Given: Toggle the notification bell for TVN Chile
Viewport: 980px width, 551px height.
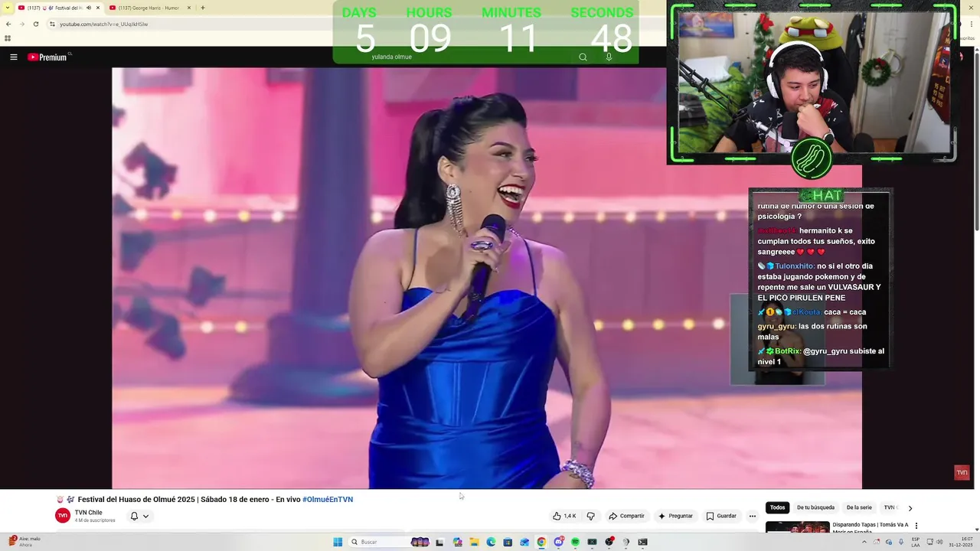Looking at the screenshot, I should 134,516.
